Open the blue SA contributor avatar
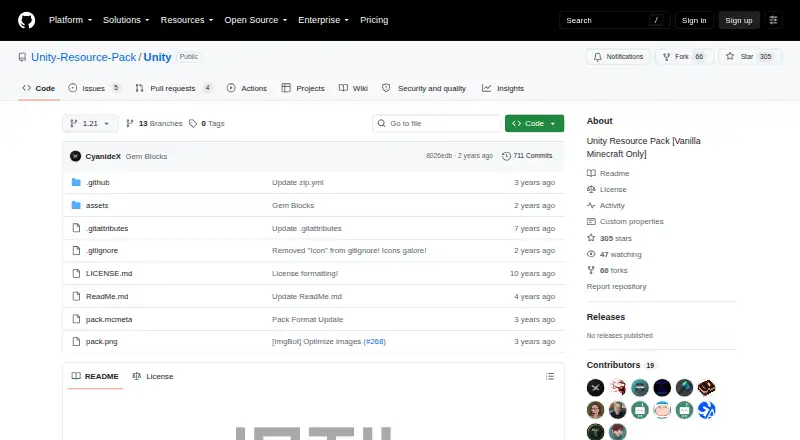Screen dimensions: 800x440 707,410
